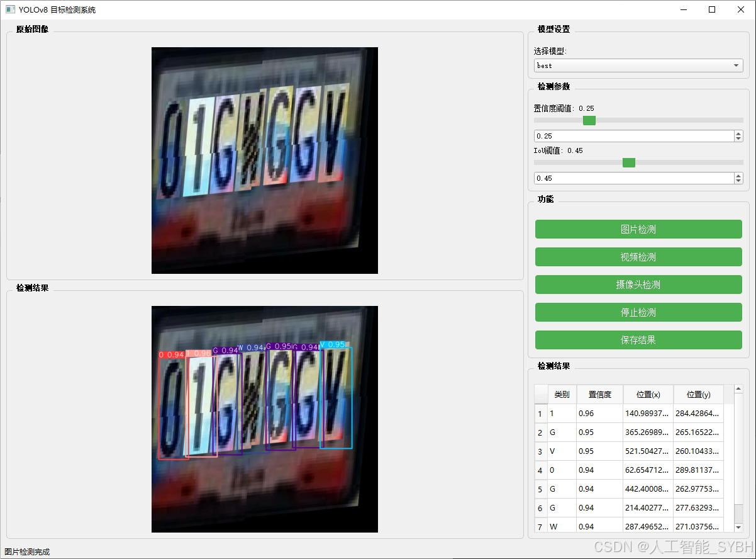The image size is (756, 559).
Task: Open the stepper up arrow beside 0.25
Action: pos(738,133)
